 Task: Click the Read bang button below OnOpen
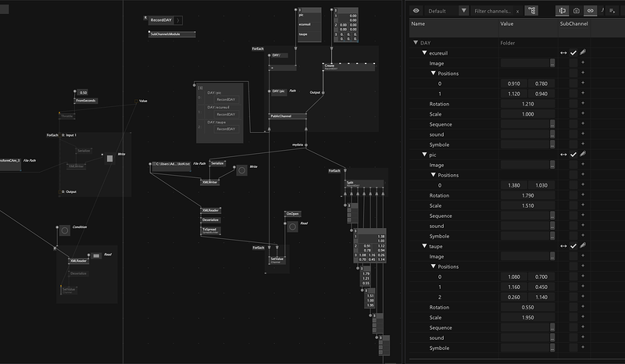(292, 227)
